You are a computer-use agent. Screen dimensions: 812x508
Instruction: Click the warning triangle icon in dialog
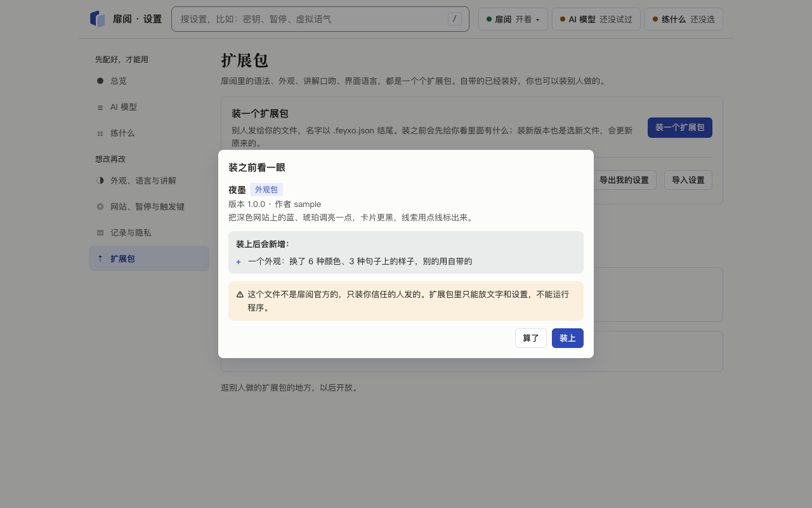click(x=240, y=295)
